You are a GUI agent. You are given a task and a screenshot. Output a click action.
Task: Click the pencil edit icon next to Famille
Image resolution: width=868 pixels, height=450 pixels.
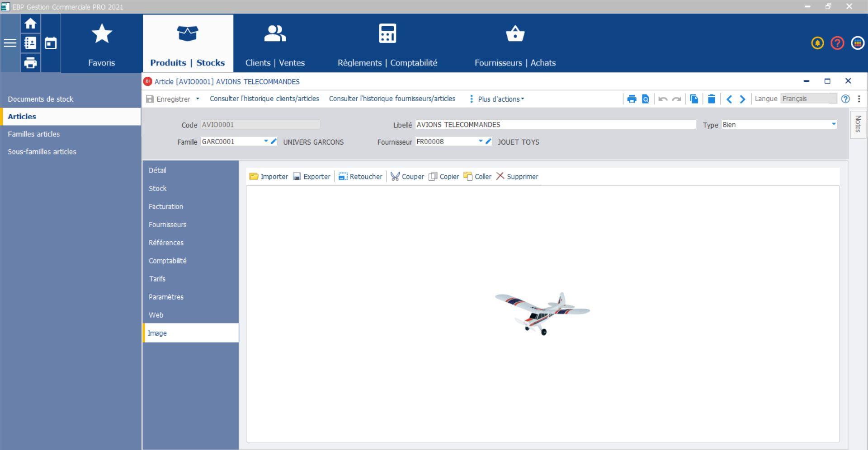click(x=274, y=141)
